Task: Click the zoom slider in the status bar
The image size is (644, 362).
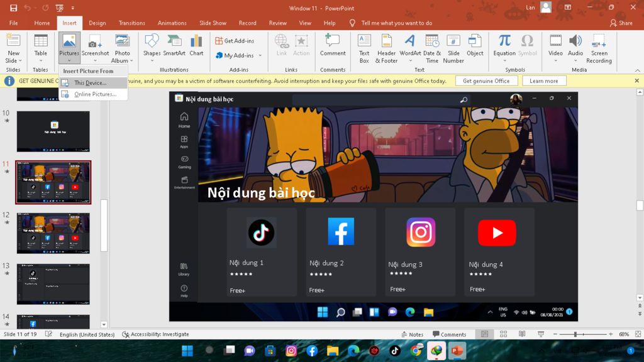Action: point(575,334)
